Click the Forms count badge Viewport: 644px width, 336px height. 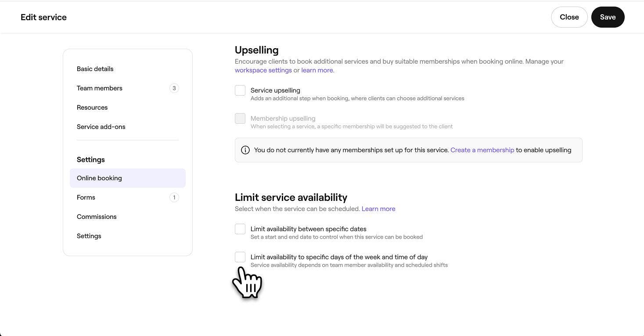[x=174, y=197]
